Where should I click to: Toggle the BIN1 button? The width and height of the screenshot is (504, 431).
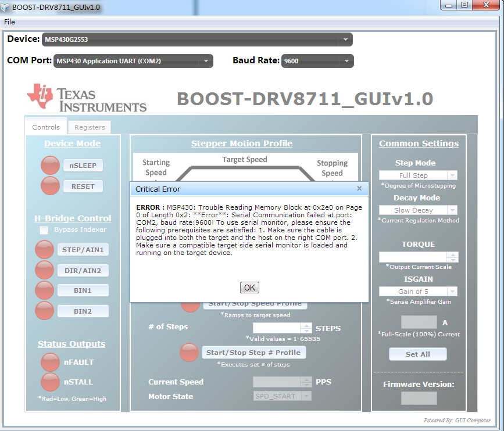[83, 290]
